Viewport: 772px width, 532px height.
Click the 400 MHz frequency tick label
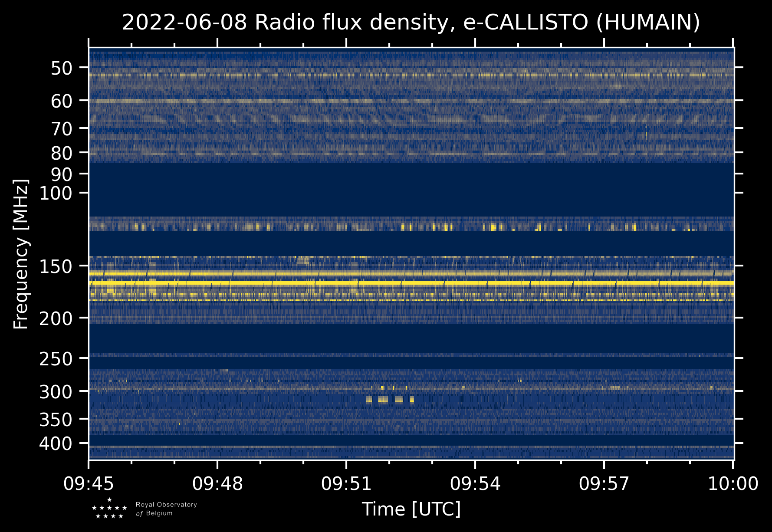pyautogui.click(x=56, y=444)
